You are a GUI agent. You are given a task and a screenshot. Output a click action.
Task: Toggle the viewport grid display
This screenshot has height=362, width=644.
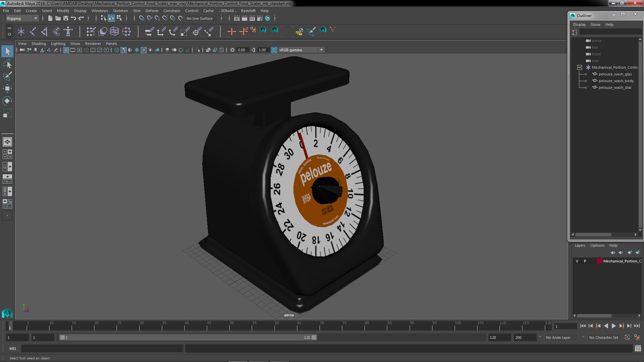coord(66,50)
